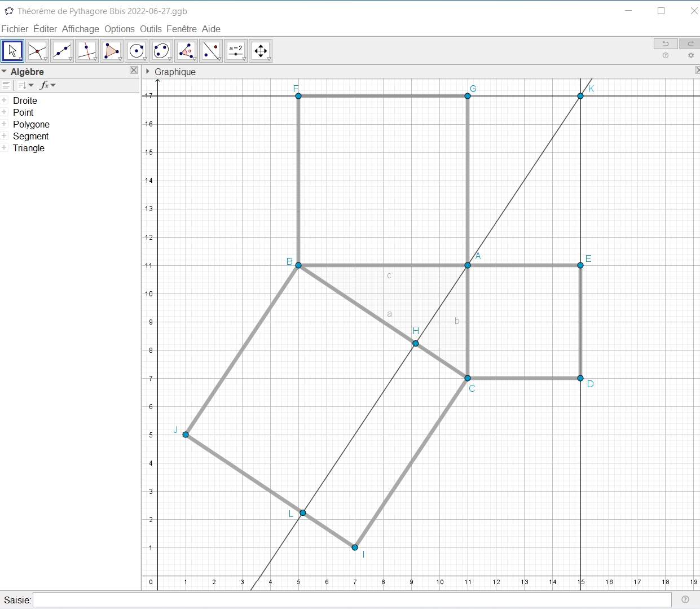Click the Undo button
The height and width of the screenshot is (609, 700).
pos(666,44)
